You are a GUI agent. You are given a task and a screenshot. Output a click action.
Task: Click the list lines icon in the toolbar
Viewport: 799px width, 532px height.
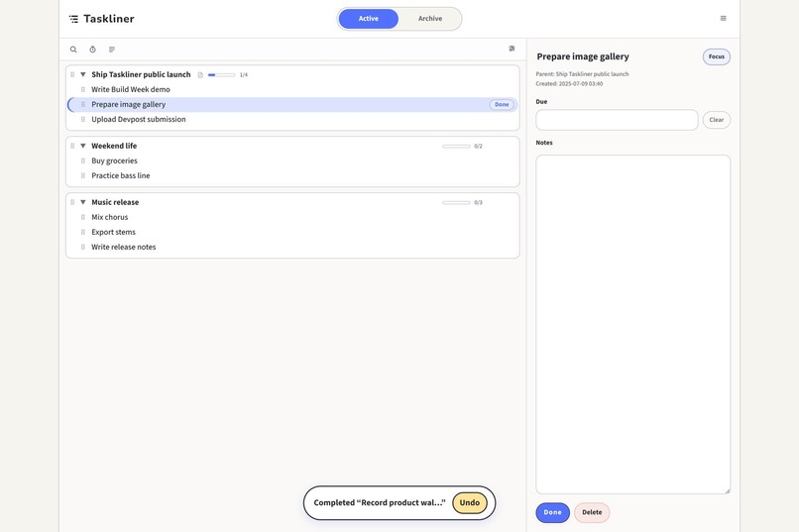112,50
